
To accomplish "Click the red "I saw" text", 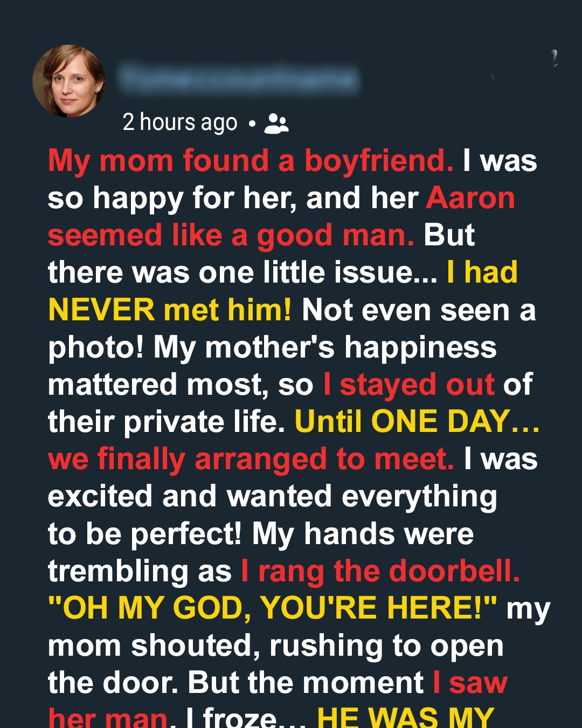I will 470,683.
